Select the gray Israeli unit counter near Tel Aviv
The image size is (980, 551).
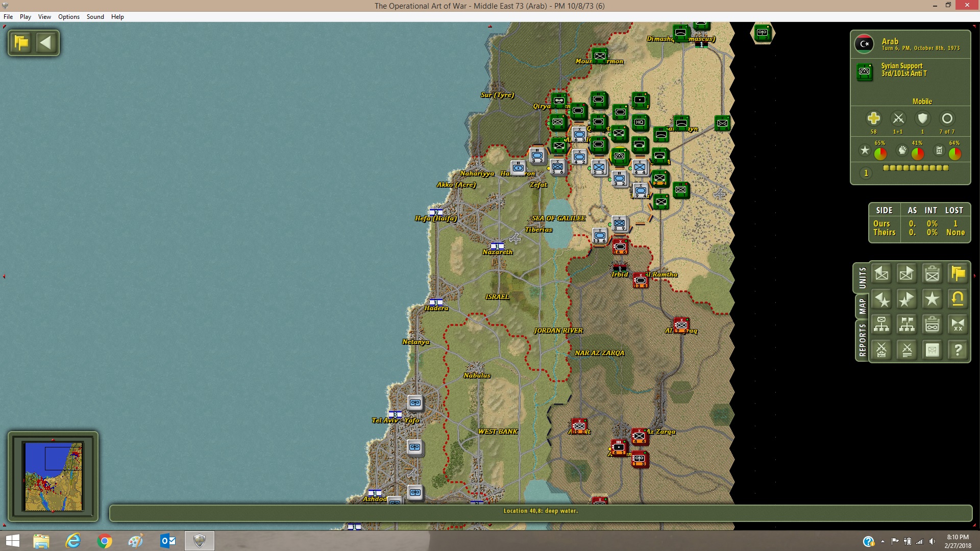point(415,403)
